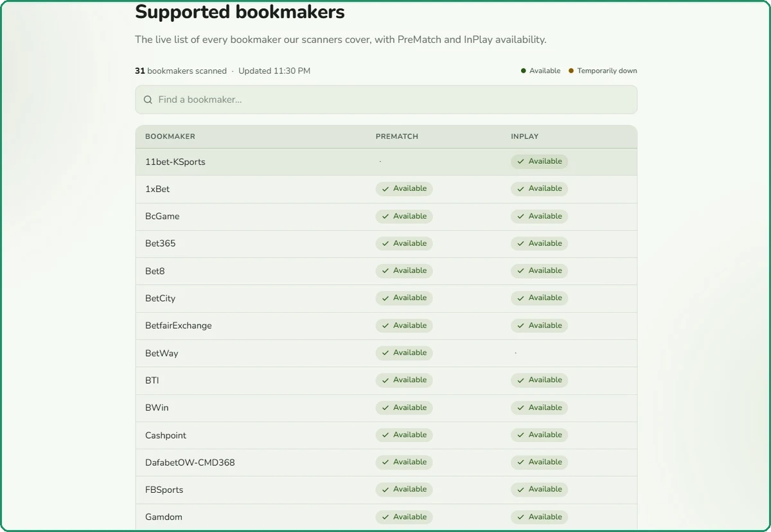Screen dimensions: 771x532
Task: Select the DafabetOW-CMD368 bookmaker name
Action: pos(190,463)
